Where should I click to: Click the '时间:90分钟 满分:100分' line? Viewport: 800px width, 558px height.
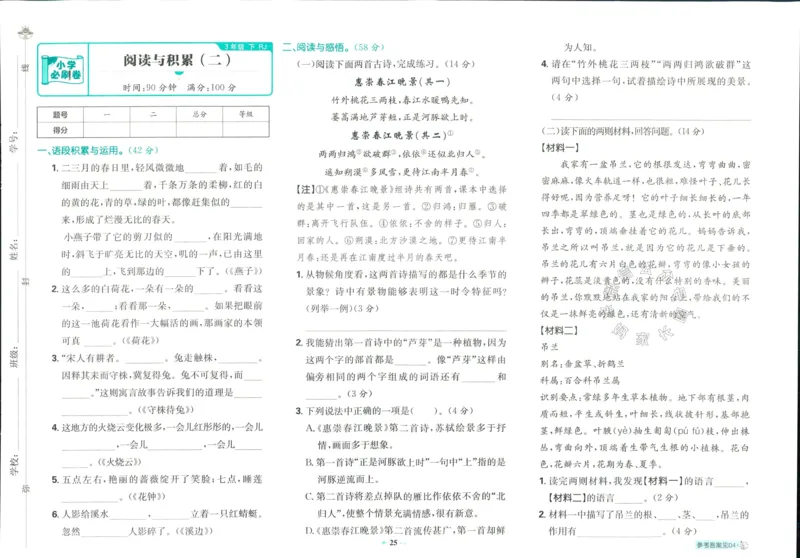pos(179,87)
